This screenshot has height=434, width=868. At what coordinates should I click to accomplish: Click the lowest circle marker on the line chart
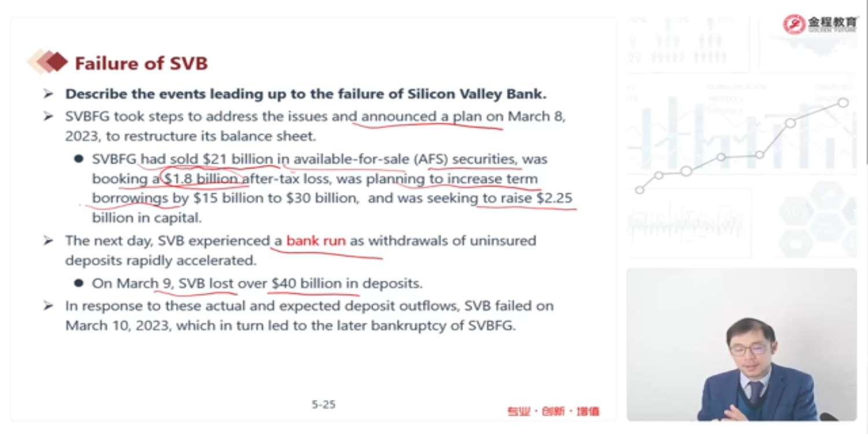pos(639,190)
